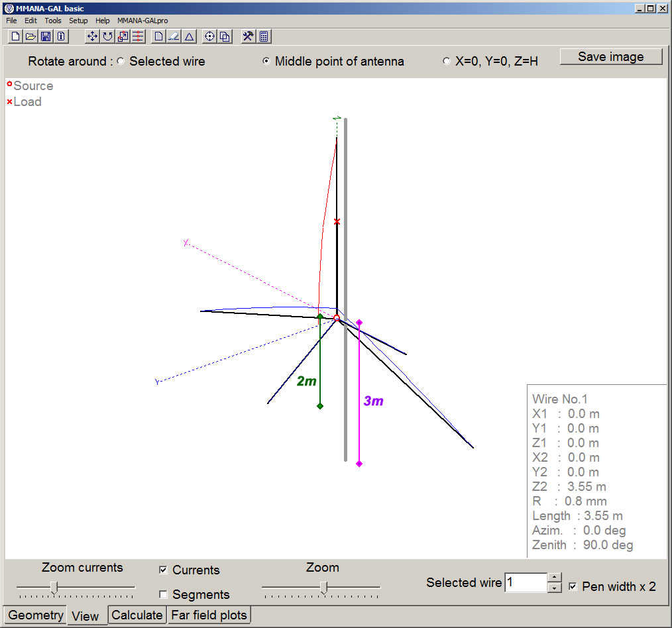Viewport: 672px width, 628px height.
Task: Switch to the Calculate tab
Action: [x=137, y=615]
